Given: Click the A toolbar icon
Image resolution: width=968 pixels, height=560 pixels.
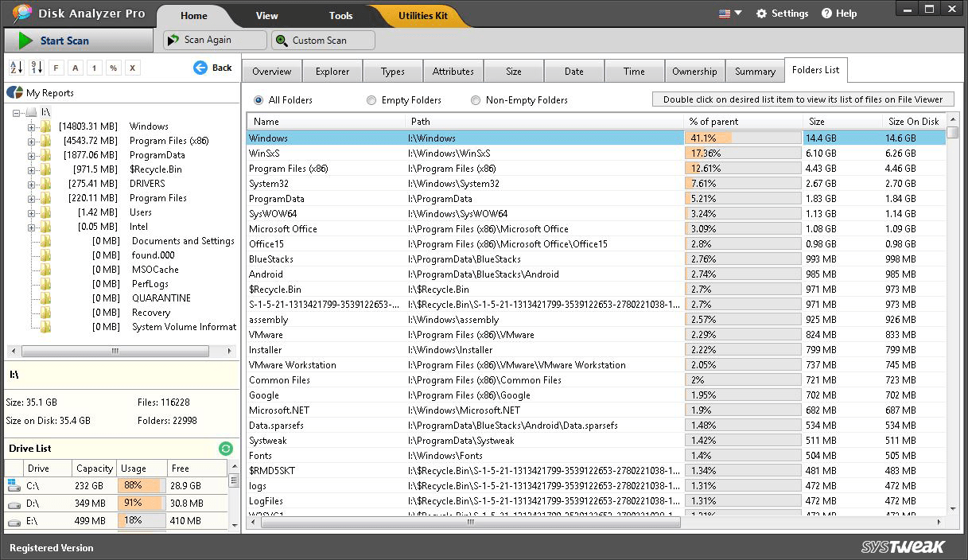Looking at the screenshot, I should pos(75,68).
